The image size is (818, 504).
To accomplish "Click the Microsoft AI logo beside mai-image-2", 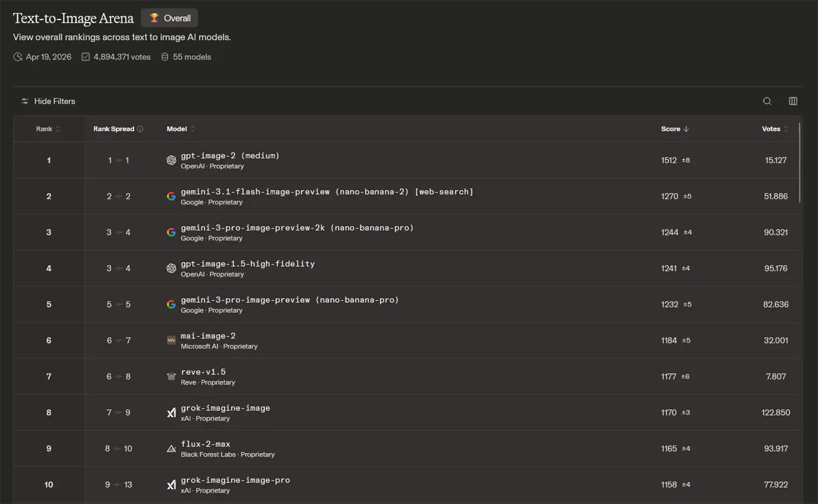I will [171, 340].
